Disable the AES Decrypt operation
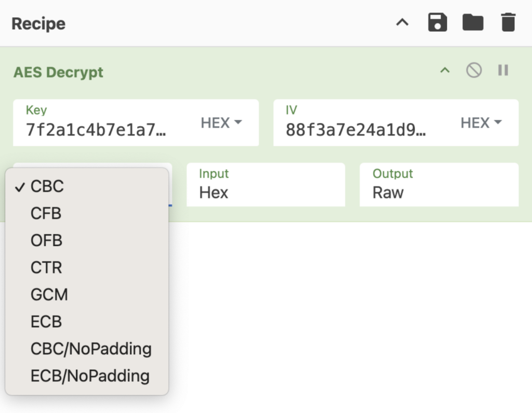This screenshot has height=413, width=532. click(x=473, y=71)
